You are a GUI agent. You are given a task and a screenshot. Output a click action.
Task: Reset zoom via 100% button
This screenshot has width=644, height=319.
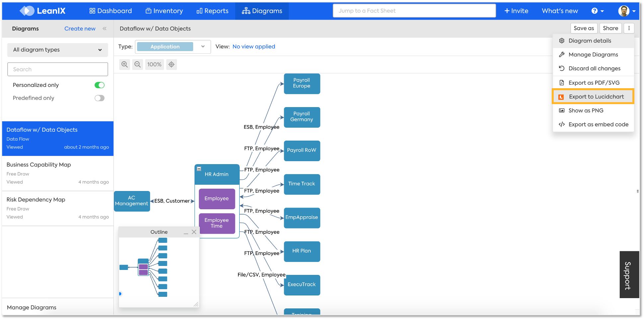click(x=154, y=64)
